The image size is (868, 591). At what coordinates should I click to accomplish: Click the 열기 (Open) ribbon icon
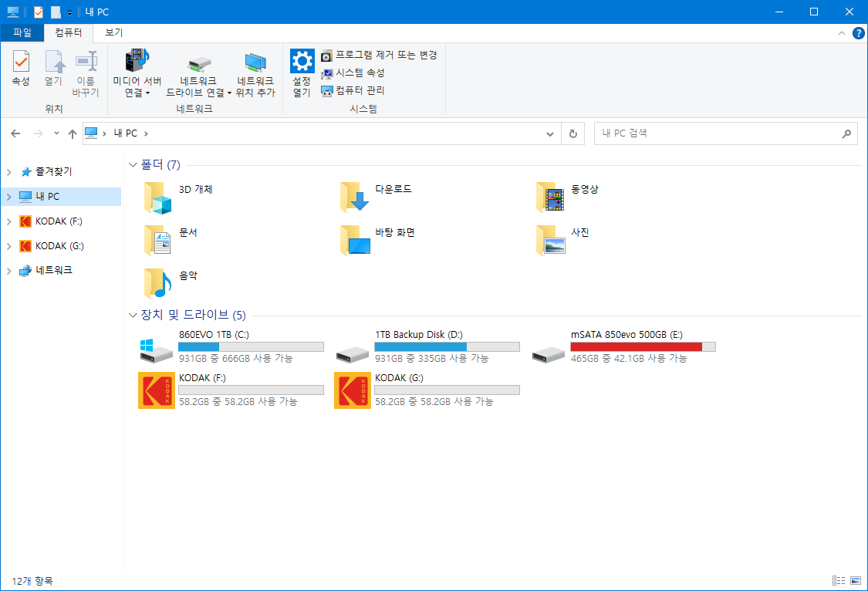pos(54,62)
